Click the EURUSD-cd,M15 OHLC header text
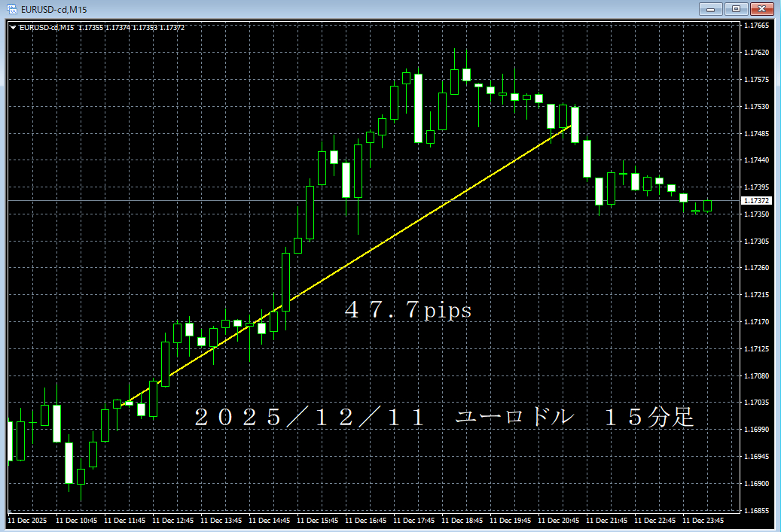 (102, 28)
